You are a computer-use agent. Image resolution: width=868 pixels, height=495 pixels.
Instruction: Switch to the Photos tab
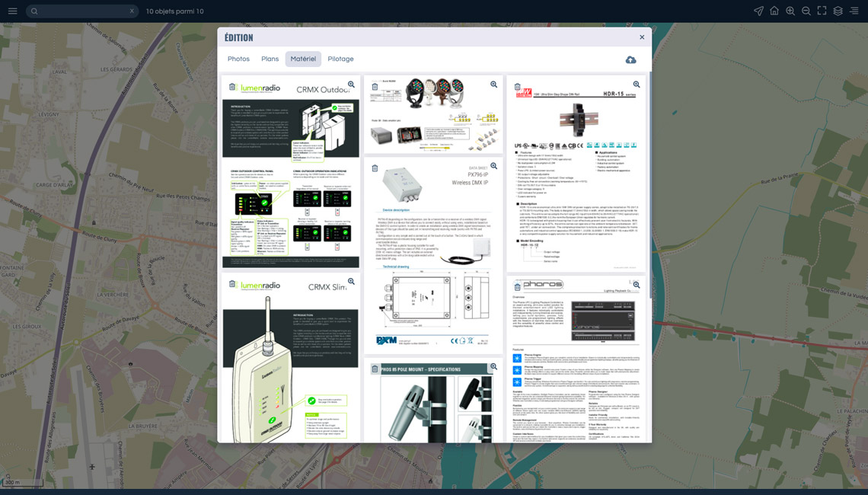(238, 59)
